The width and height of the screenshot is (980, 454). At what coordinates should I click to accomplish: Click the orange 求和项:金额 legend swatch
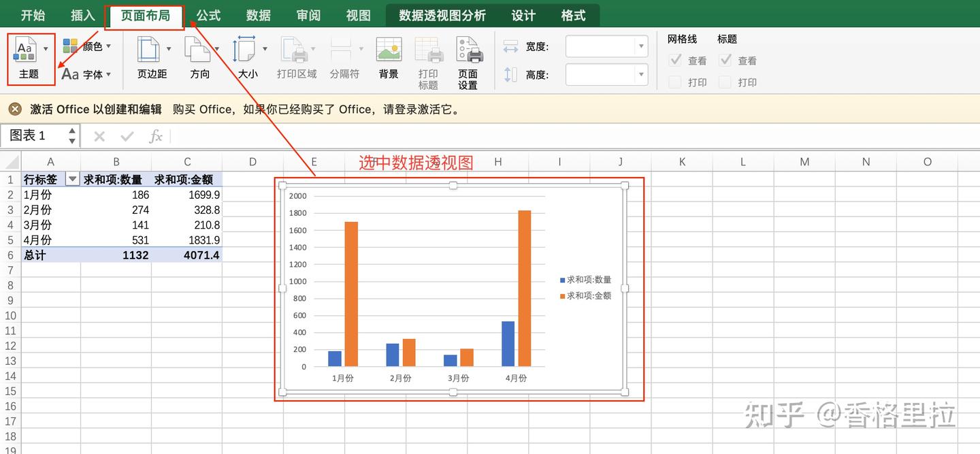563,296
